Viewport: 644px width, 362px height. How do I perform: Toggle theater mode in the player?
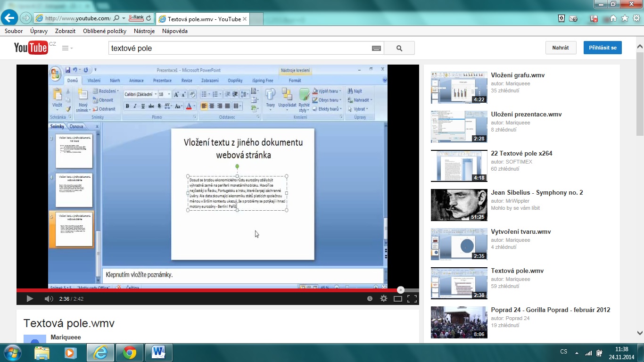(x=398, y=298)
